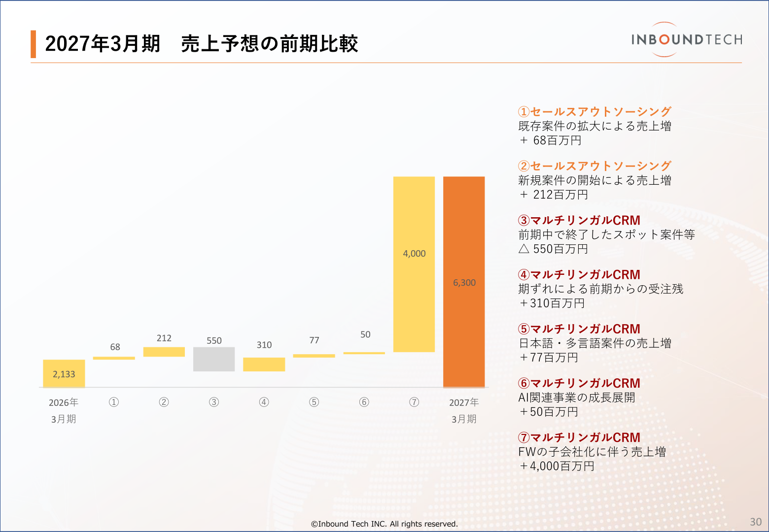Click the data label 68
The height and width of the screenshot is (532, 769).
(115, 347)
